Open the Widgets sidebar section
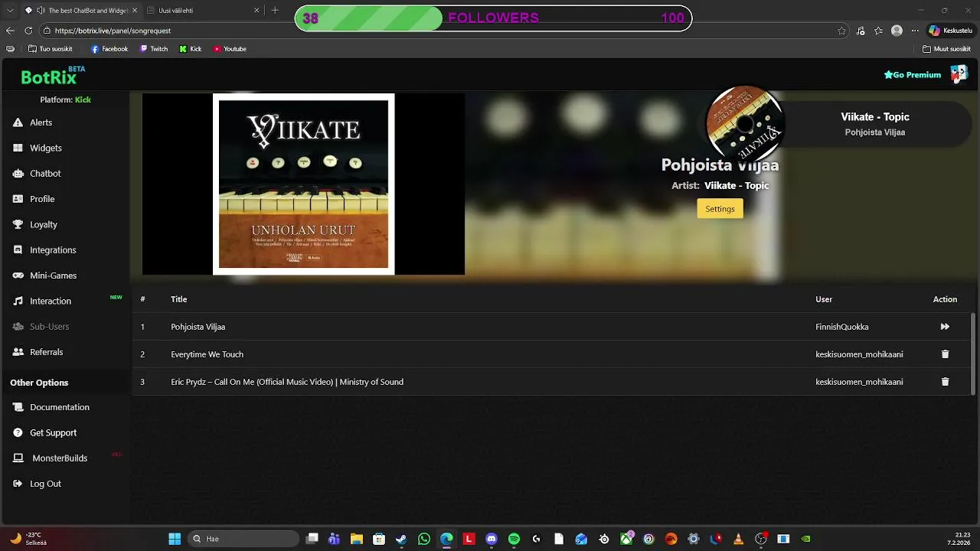The height and width of the screenshot is (551, 980). pyautogui.click(x=38, y=148)
